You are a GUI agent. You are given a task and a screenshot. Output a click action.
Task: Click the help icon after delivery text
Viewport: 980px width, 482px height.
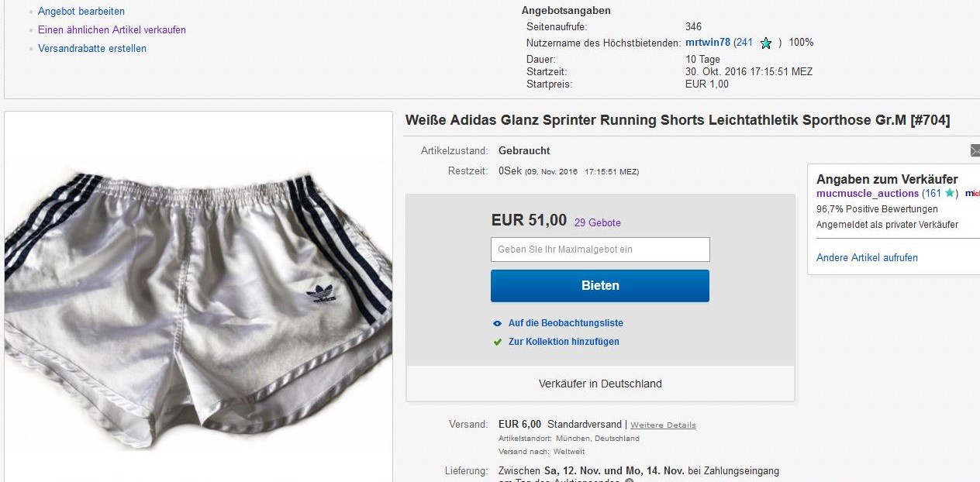tap(630, 480)
